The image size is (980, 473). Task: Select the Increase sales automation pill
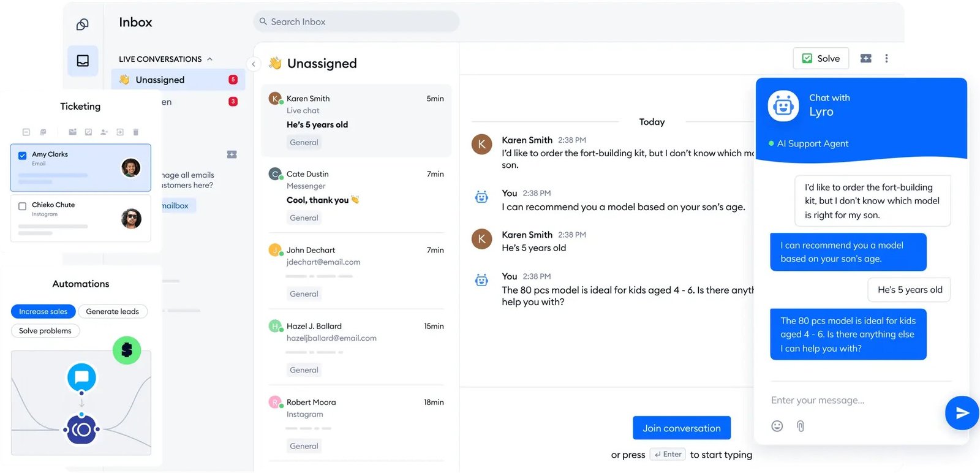click(x=43, y=311)
